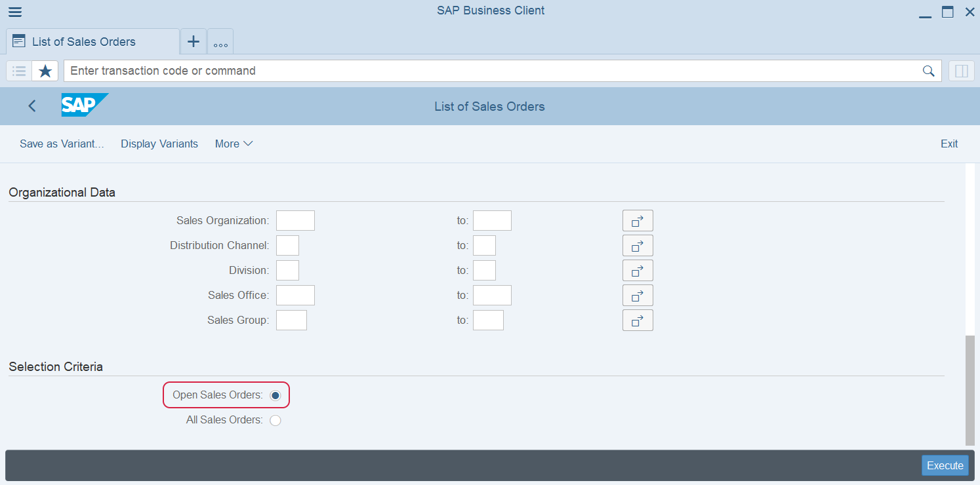Click the Distribution Channel from field
980x485 pixels.
pyautogui.click(x=287, y=246)
